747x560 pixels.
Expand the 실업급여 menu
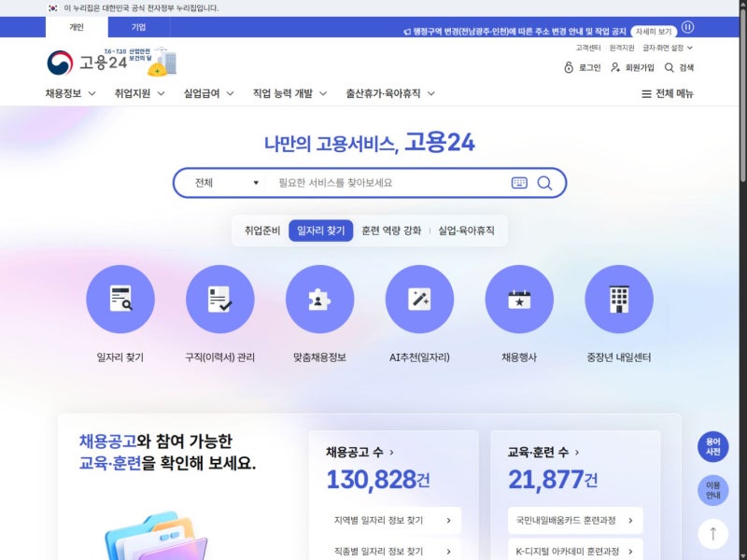tap(208, 94)
